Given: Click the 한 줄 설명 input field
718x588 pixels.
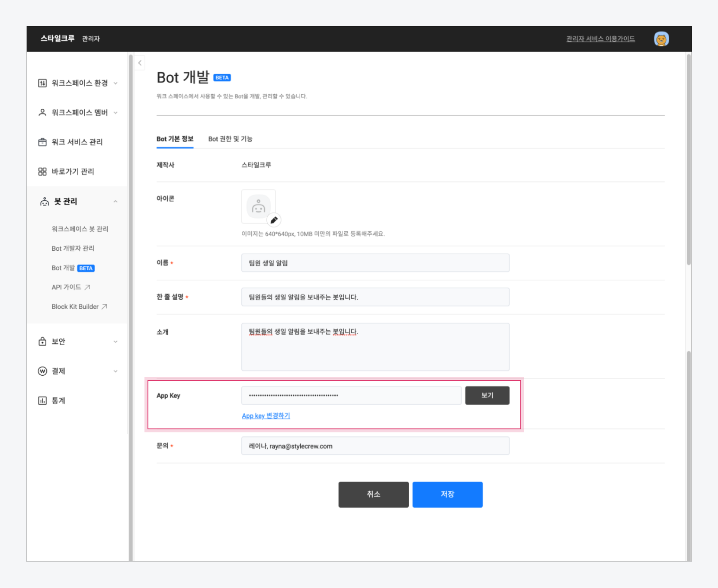Looking at the screenshot, I should (x=375, y=297).
